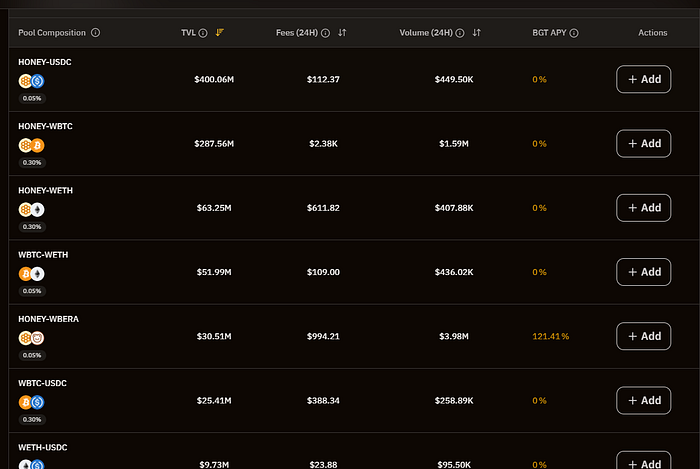Add liquidity to HONEY-WBERA pool

pyautogui.click(x=643, y=336)
